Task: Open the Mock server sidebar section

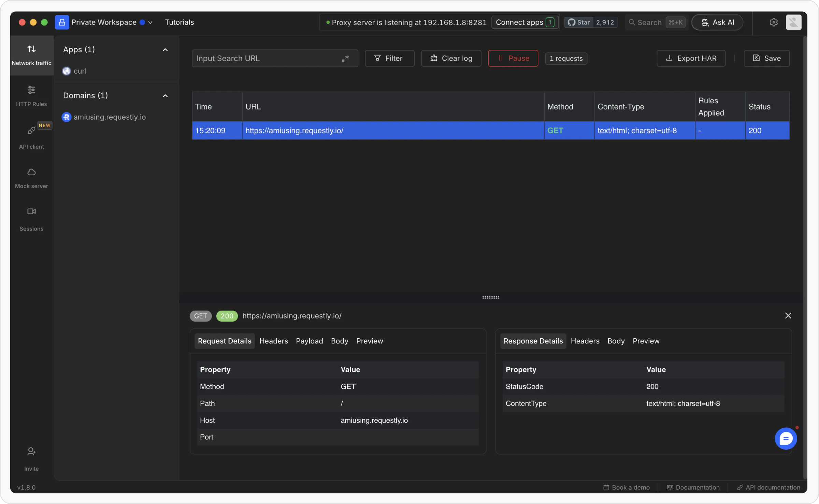Action: pyautogui.click(x=31, y=178)
